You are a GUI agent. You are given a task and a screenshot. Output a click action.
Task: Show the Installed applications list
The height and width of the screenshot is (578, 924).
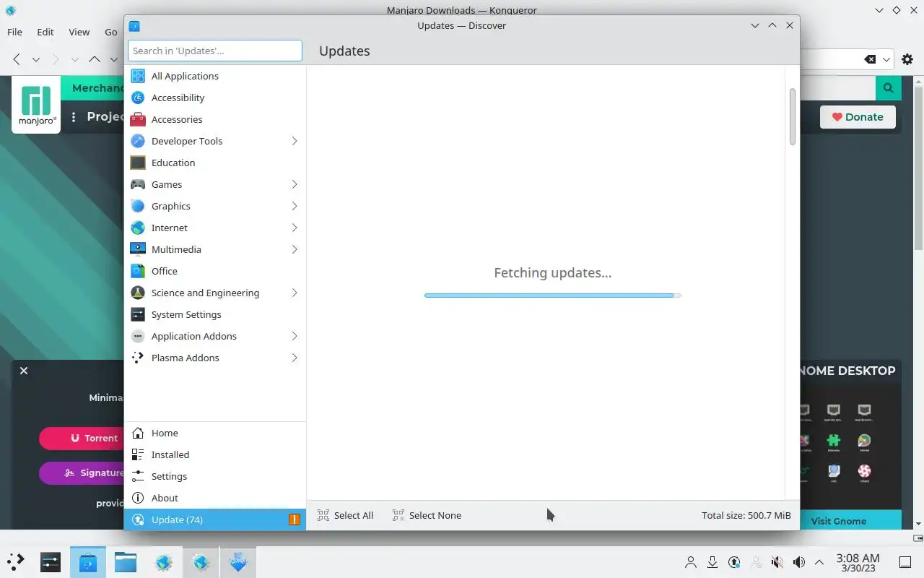[x=215, y=454]
